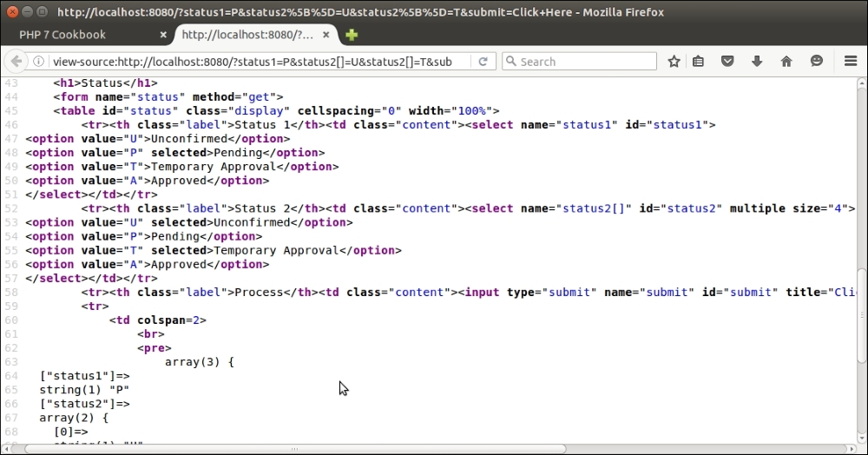Click 'selected>Temporary Approval' on line 55

point(245,250)
